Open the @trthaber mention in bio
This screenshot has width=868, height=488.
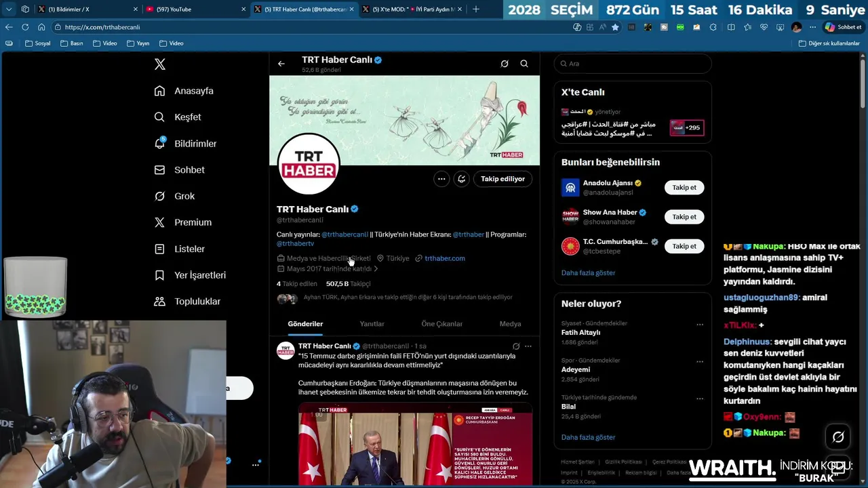point(469,235)
